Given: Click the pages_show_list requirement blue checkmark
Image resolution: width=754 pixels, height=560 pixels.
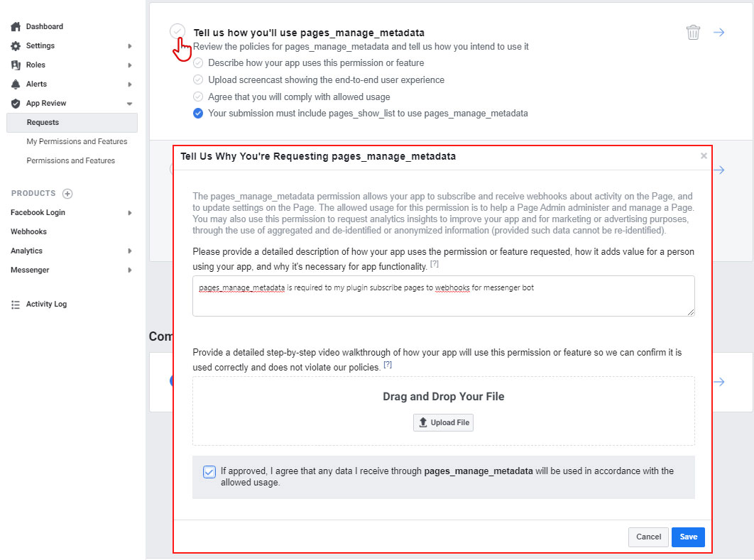Looking at the screenshot, I should [x=198, y=114].
